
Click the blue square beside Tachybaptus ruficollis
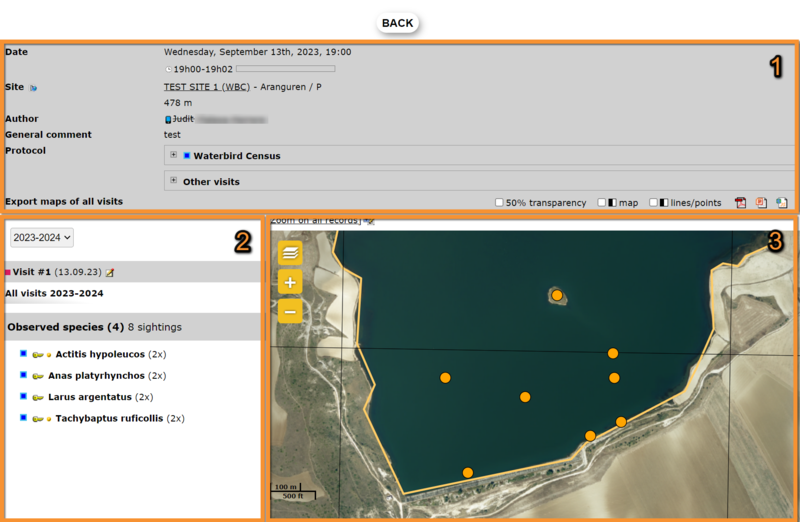click(x=23, y=418)
